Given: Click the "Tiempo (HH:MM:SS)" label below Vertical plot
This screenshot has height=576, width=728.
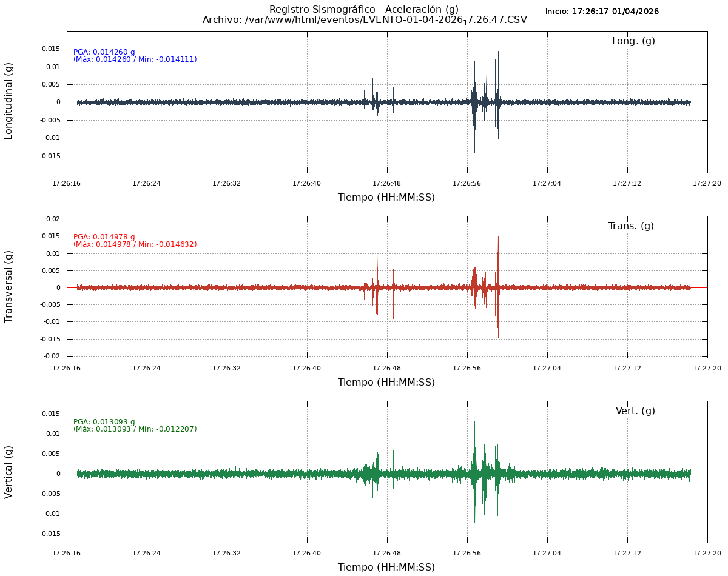Looking at the screenshot, I should click(386, 567).
